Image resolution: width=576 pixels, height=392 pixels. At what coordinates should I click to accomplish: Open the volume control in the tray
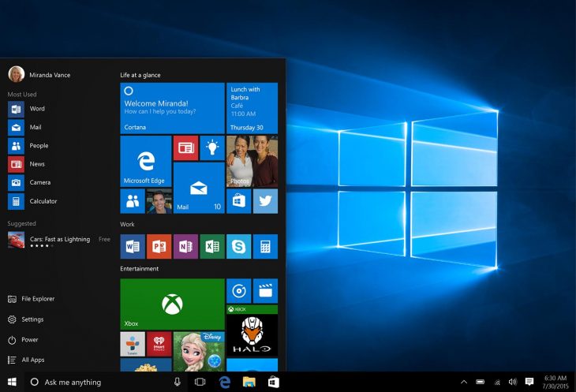(513, 382)
